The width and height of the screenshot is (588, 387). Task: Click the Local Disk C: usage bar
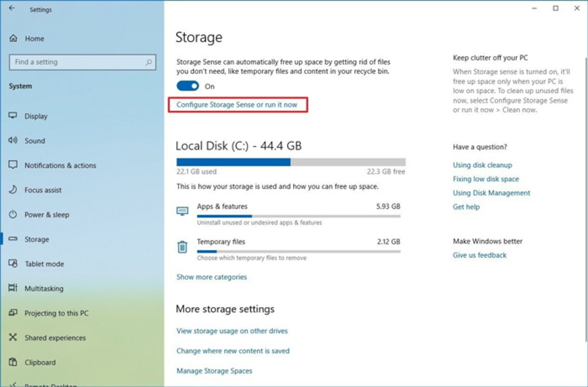click(294, 162)
